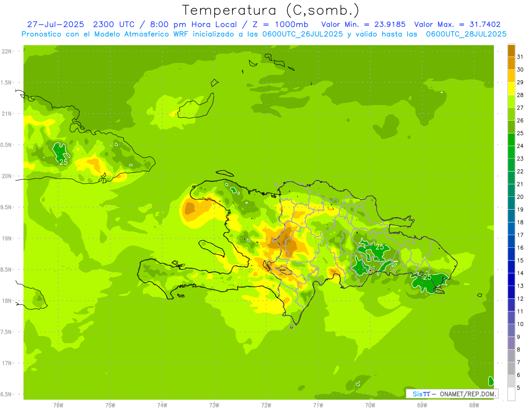Click the "69W" longitude axis label

click(x=422, y=405)
